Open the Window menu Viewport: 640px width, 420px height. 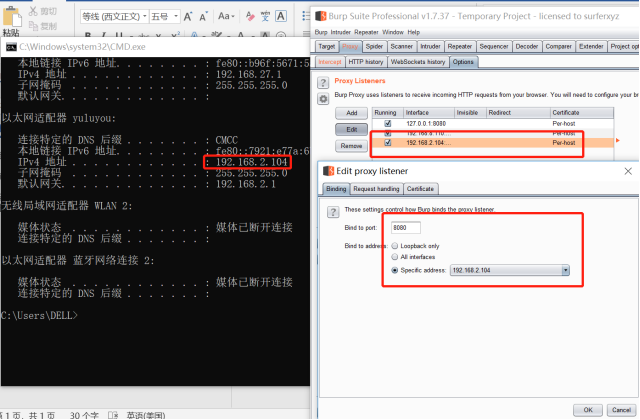point(393,32)
